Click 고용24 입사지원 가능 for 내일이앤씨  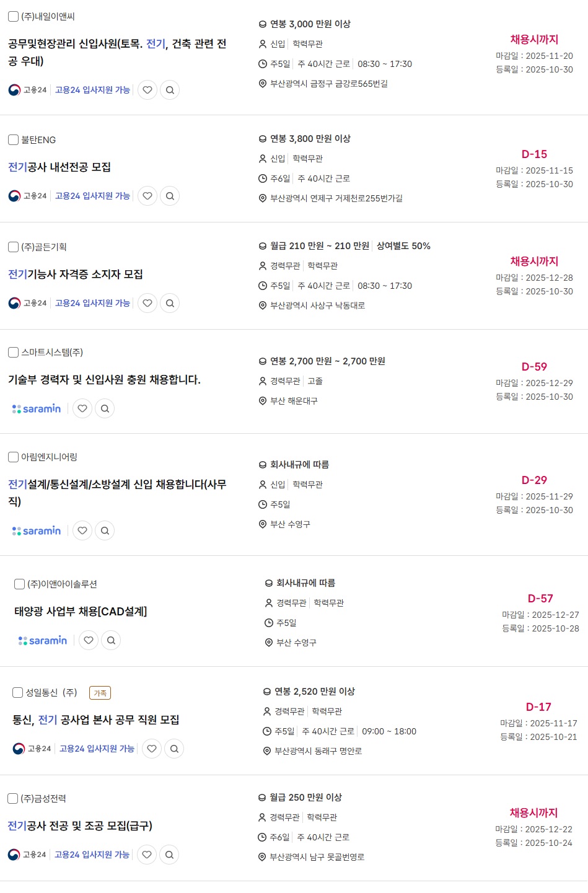(x=92, y=90)
